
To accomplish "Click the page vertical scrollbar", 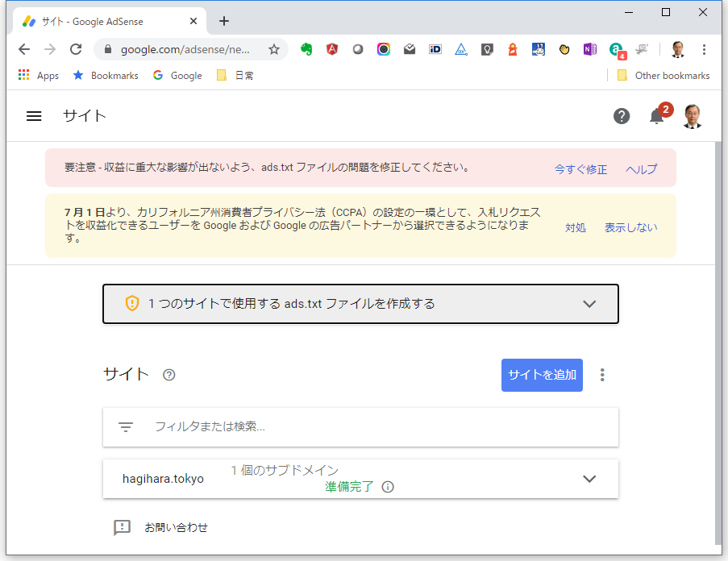I will click(x=718, y=343).
